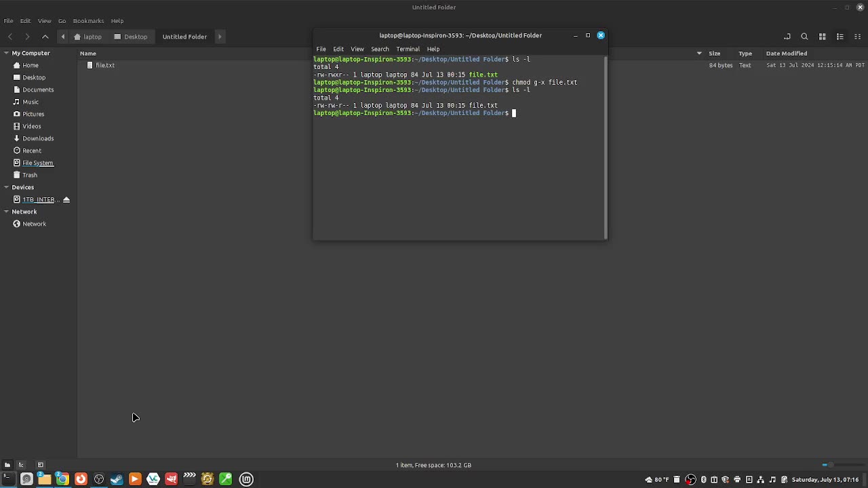Click the music note tray icon
868x488 pixels.
[772, 480]
